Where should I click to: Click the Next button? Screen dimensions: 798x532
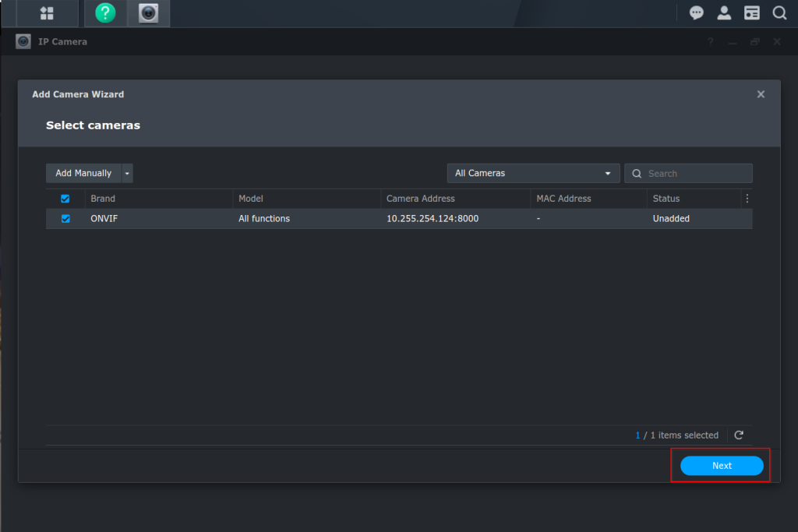[722, 466]
